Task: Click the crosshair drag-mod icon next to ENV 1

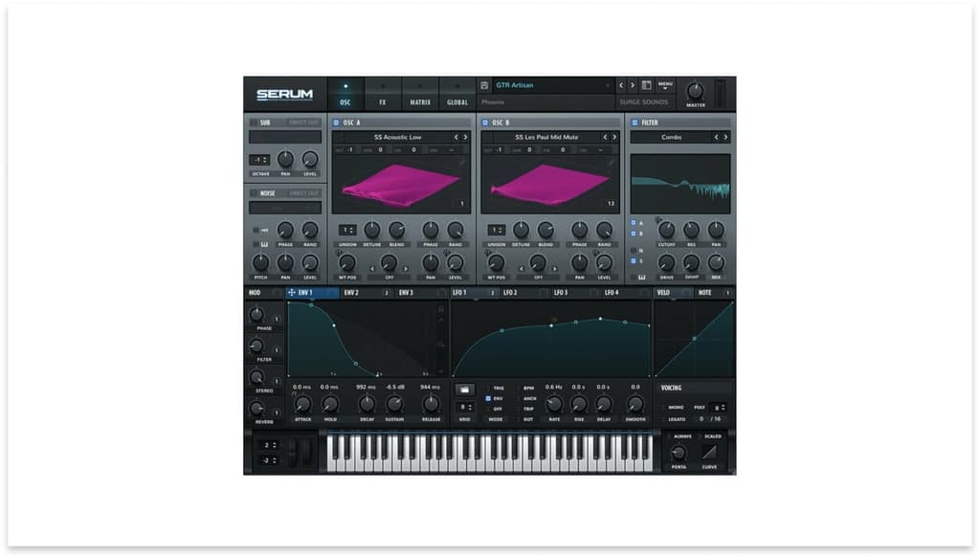Action: [291, 291]
